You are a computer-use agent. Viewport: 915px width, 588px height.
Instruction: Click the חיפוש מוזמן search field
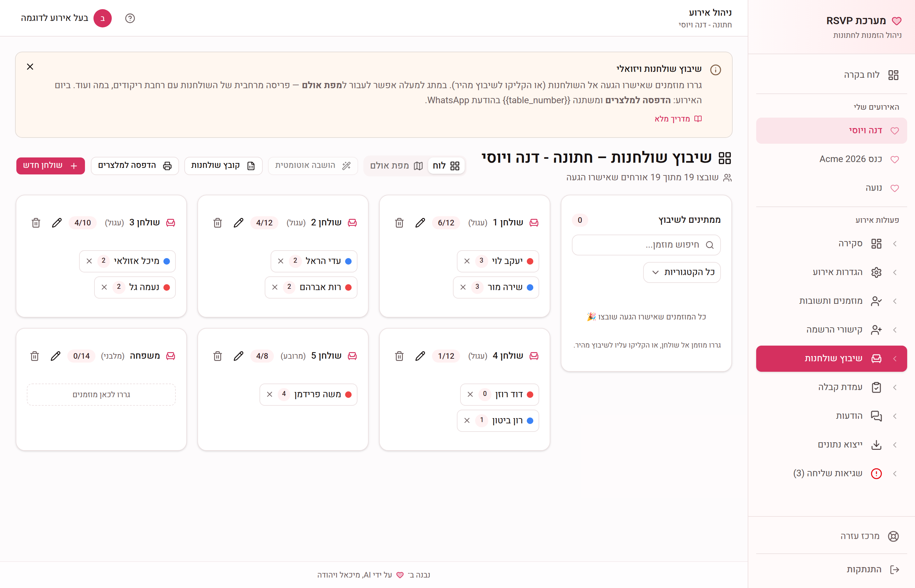click(x=646, y=245)
